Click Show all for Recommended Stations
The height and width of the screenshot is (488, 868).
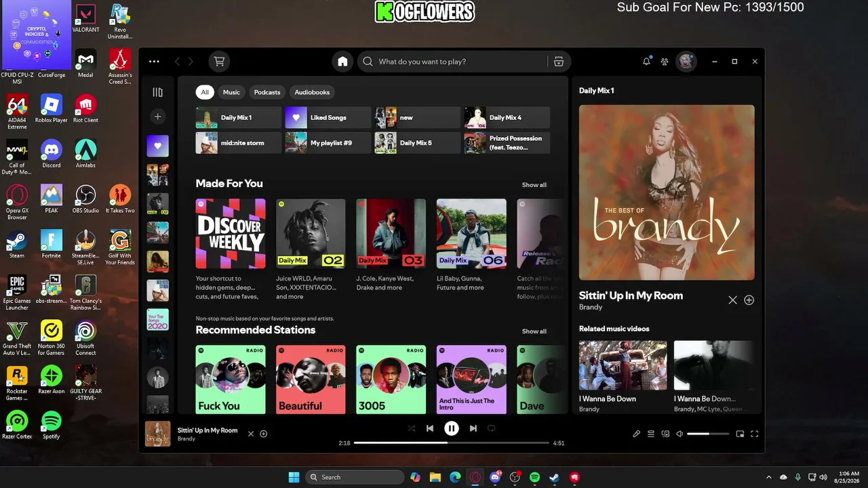(534, 331)
